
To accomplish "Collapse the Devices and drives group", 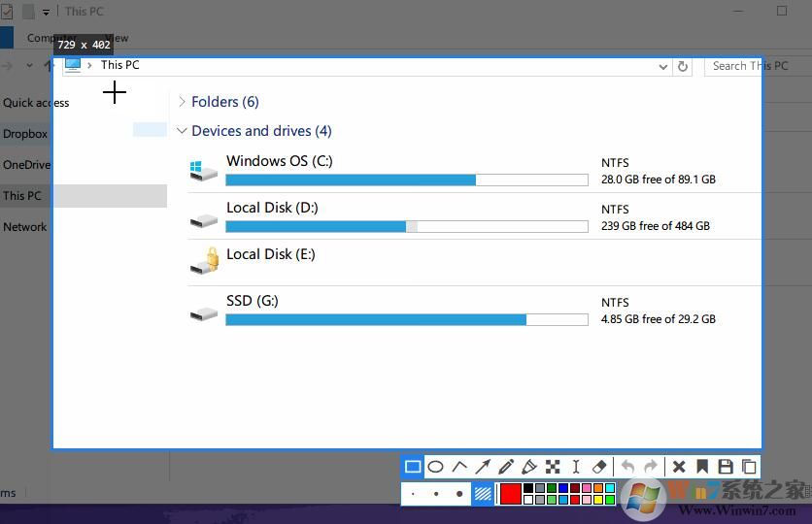I will click(x=182, y=131).
